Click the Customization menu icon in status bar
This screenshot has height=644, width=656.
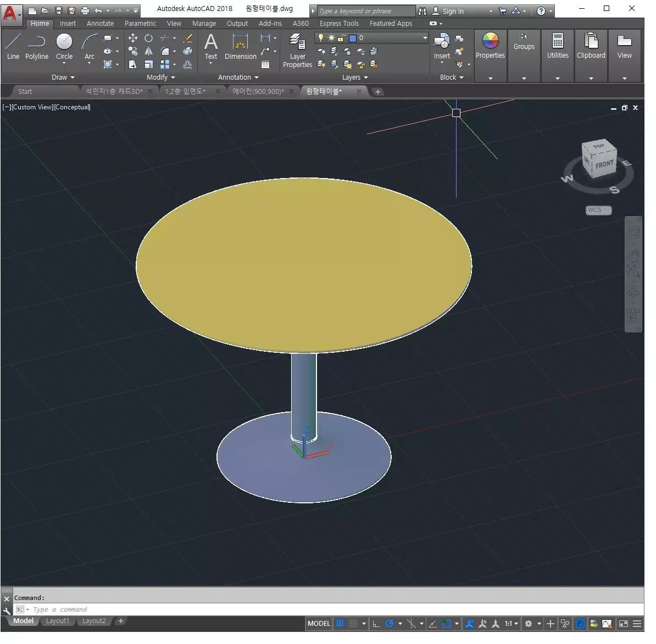click(637, 624)
